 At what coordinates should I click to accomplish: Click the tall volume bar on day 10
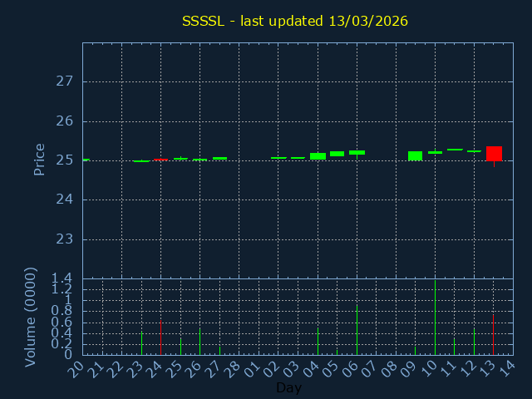pos(435,318)
